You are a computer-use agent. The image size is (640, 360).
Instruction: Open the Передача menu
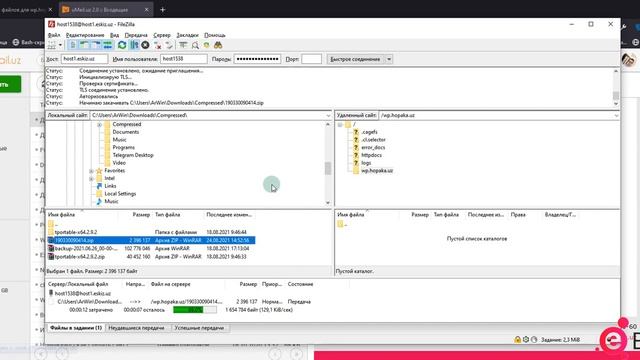pyautogui.click(x=136, y=35)
